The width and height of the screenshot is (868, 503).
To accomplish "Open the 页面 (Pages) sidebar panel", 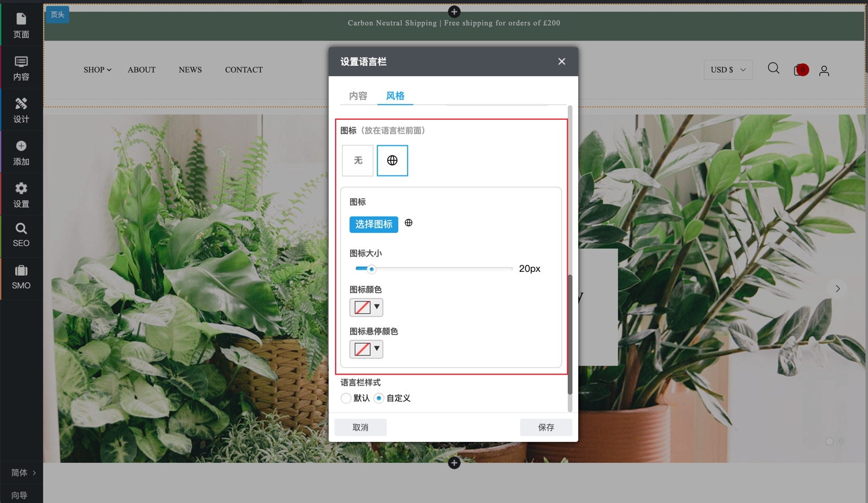I will [21, 26].
